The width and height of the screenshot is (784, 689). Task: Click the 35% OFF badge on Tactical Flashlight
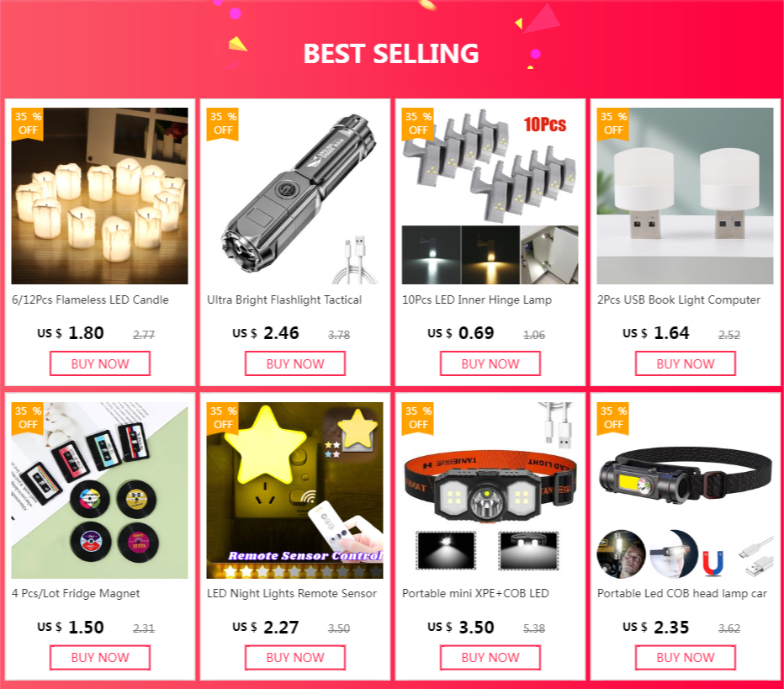[x=223, y=124]
